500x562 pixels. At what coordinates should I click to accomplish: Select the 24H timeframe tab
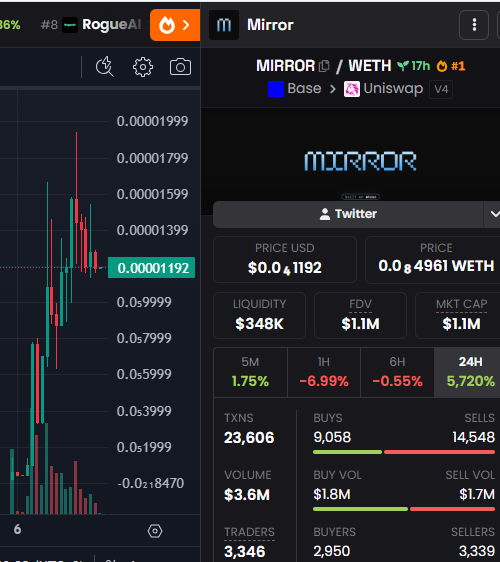coord(467,372)
